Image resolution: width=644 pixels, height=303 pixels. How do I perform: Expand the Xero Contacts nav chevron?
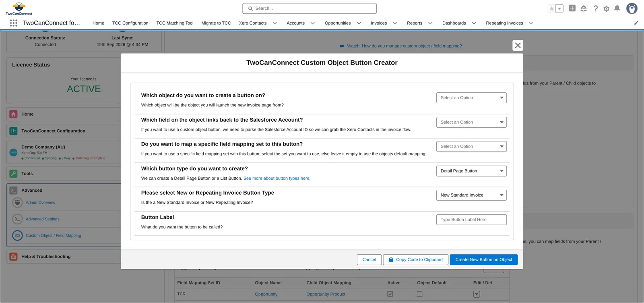pos(275,23)
